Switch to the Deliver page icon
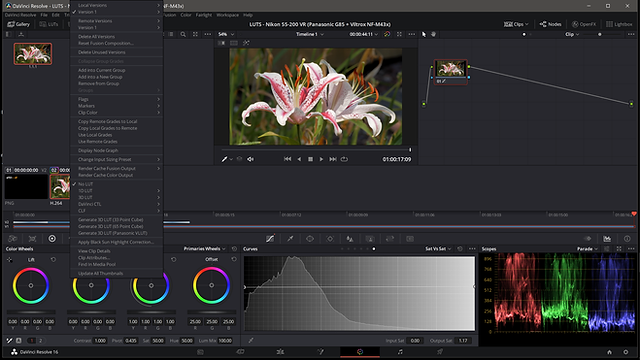Viewport: 640px width, 360px height. (440, 352)
